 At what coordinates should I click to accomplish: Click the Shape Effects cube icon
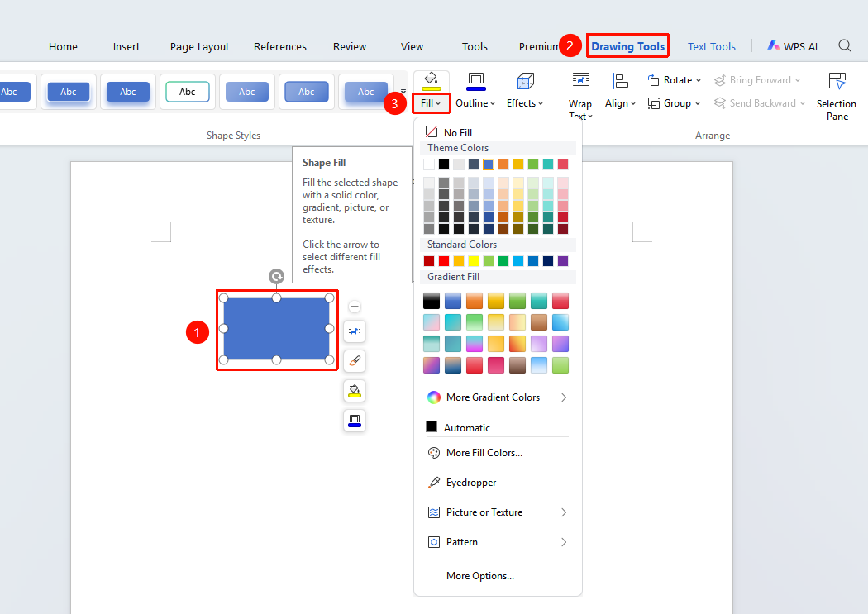pyautogui.click(x=525, y=81)
